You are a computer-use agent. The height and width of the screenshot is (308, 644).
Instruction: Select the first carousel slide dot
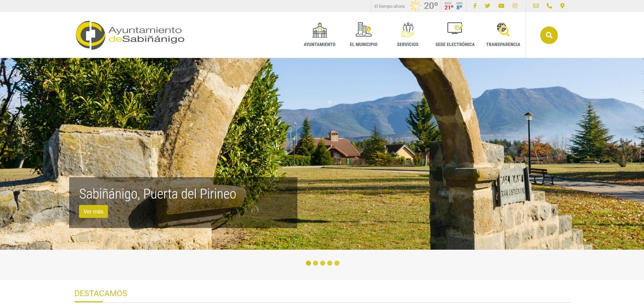pos(308,263)
